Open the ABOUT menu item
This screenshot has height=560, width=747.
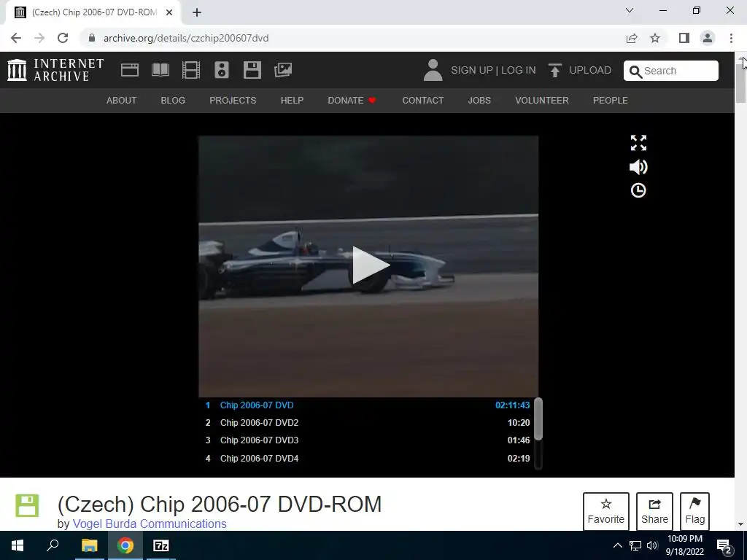pos(122,101)
